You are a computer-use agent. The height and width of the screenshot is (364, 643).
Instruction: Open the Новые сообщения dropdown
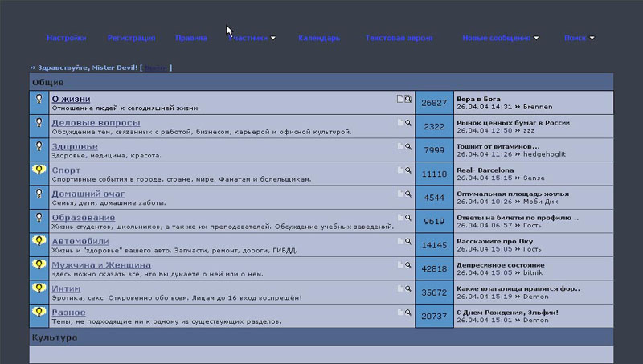(x=500, y=38)
